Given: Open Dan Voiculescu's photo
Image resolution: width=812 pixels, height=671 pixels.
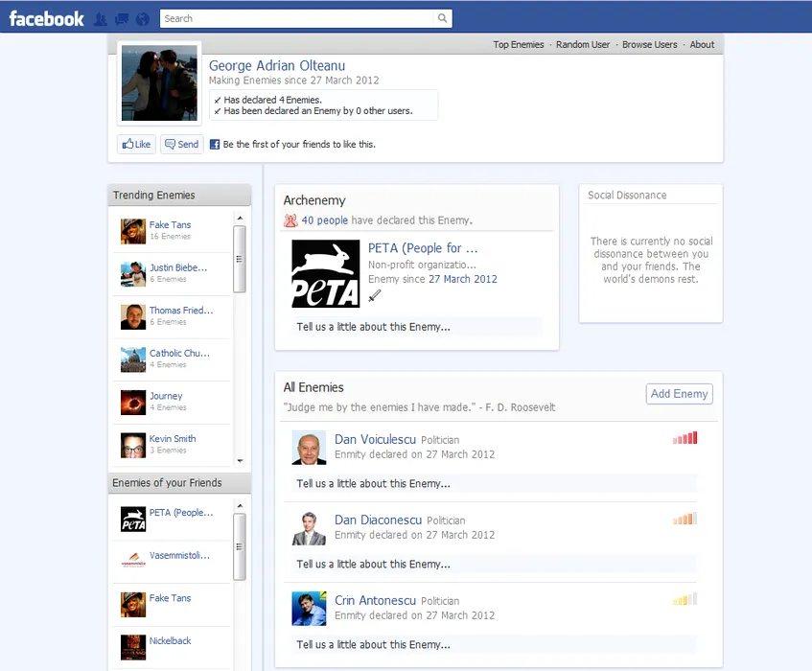Looking at the screenshot, I should (x=309, y=448).
